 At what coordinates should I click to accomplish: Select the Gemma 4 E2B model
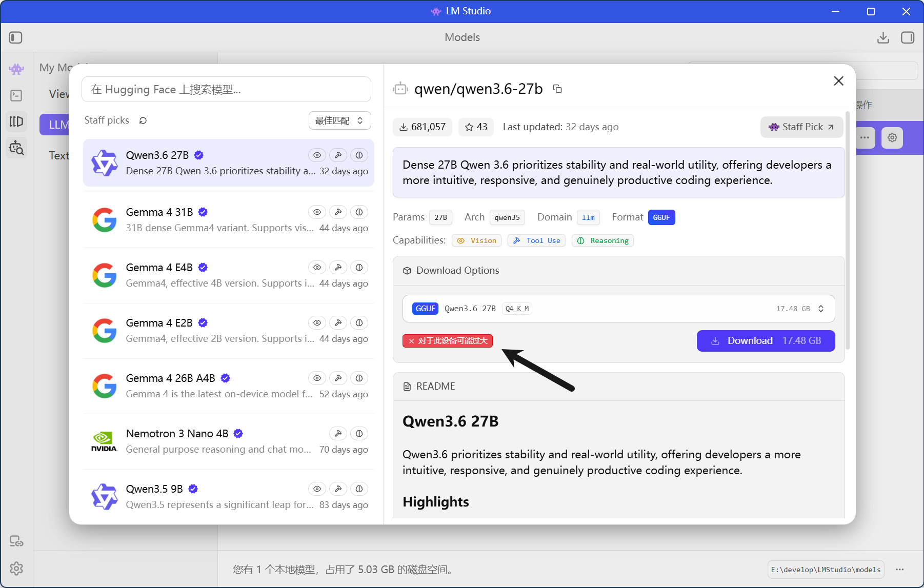(229, 331)
